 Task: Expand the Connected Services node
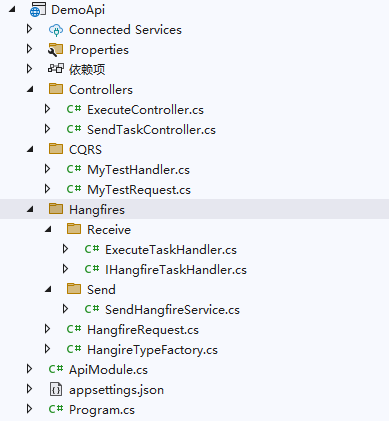point(29,29)
